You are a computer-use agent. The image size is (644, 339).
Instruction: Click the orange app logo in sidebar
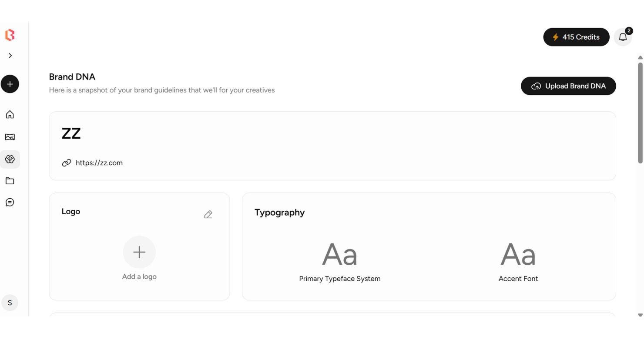[x=10, y=35]
